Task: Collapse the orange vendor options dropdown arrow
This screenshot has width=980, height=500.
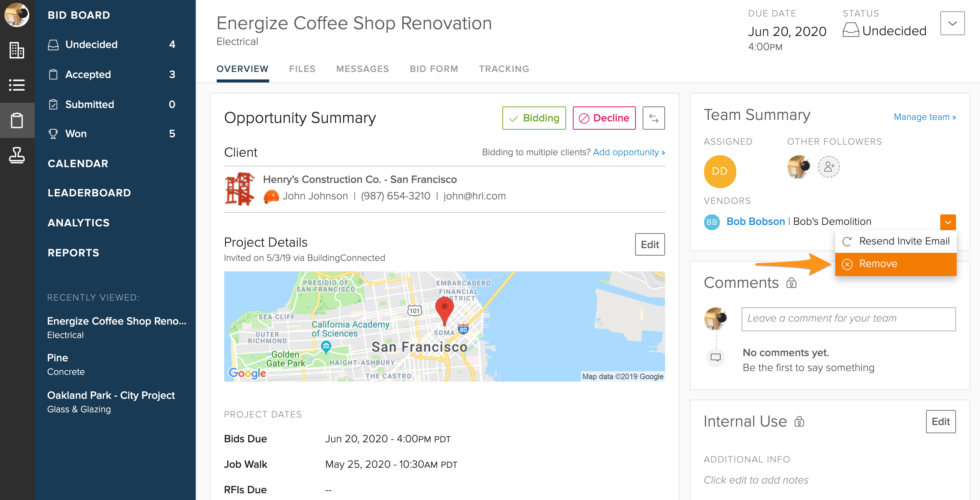Action: point(947,222)
